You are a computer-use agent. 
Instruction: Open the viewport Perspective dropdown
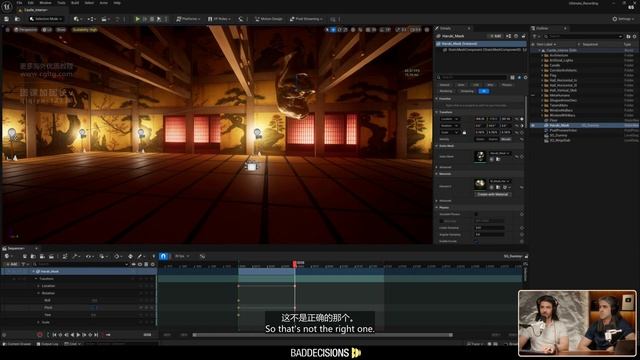click(x=26, y=30)
